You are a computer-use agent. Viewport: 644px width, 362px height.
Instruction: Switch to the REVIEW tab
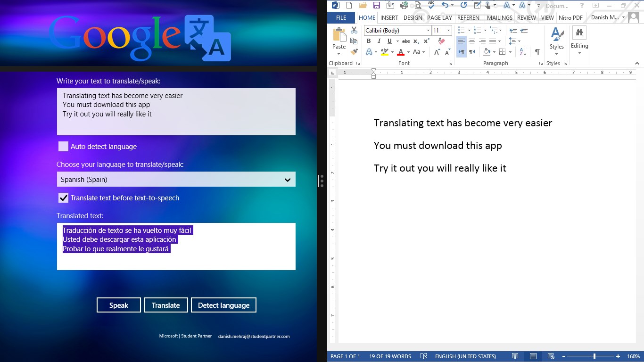(x=527, y=18)
